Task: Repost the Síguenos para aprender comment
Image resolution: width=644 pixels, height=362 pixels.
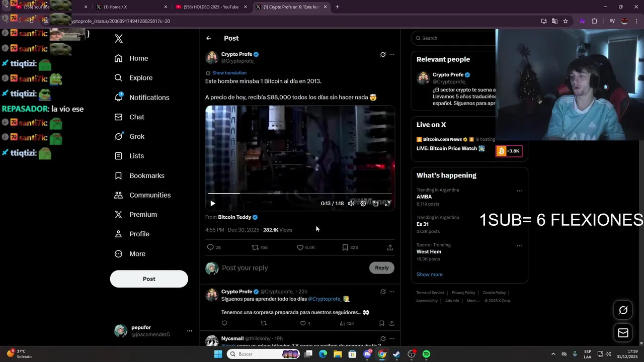Action: click(x=264, y=323)
